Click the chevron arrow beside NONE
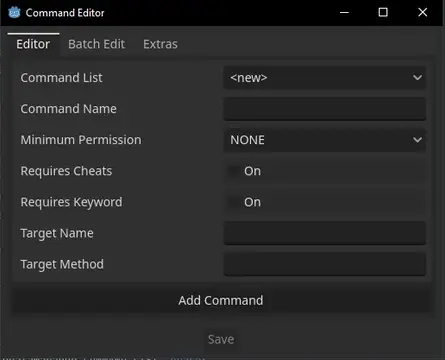 point(417,140)
